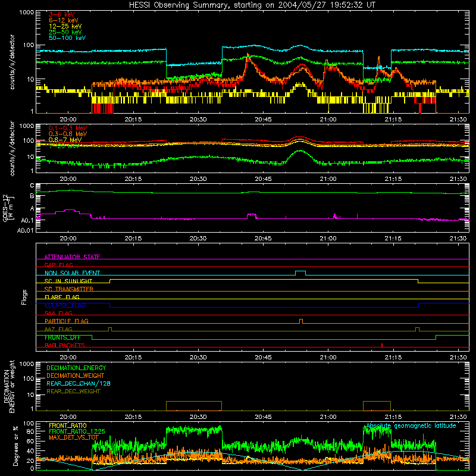The width and height of the screenshot is (476, 476).
Task: Select the 6-12 keV legend label
Action: tap(64, 20)
